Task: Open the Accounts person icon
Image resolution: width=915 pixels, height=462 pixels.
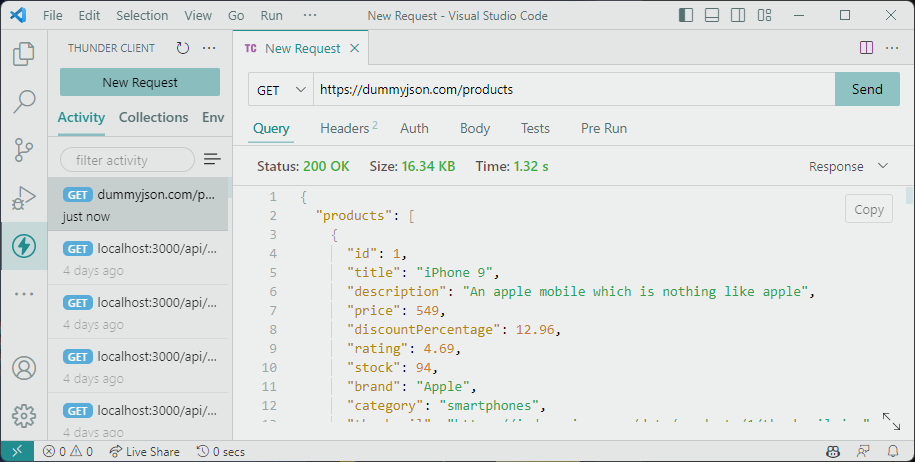Action: [x=24, y=368]
